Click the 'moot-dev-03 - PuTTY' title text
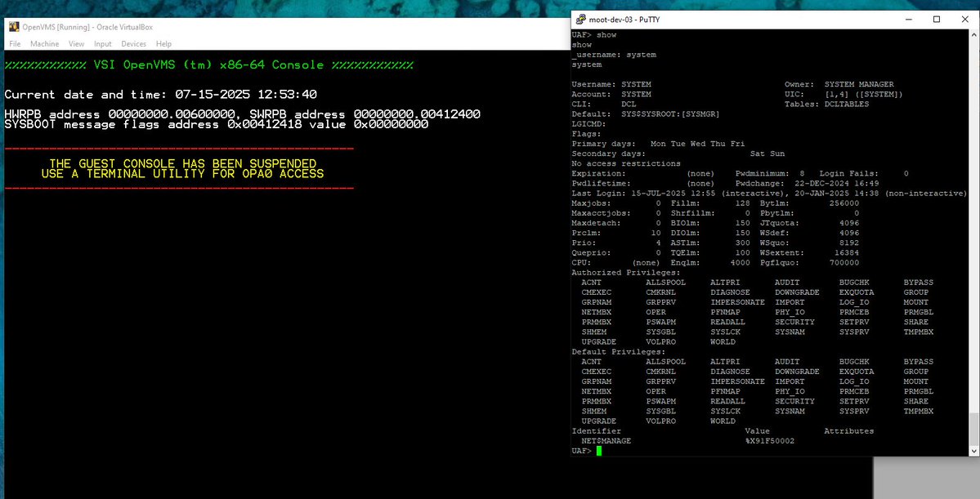 click(624, 20)
